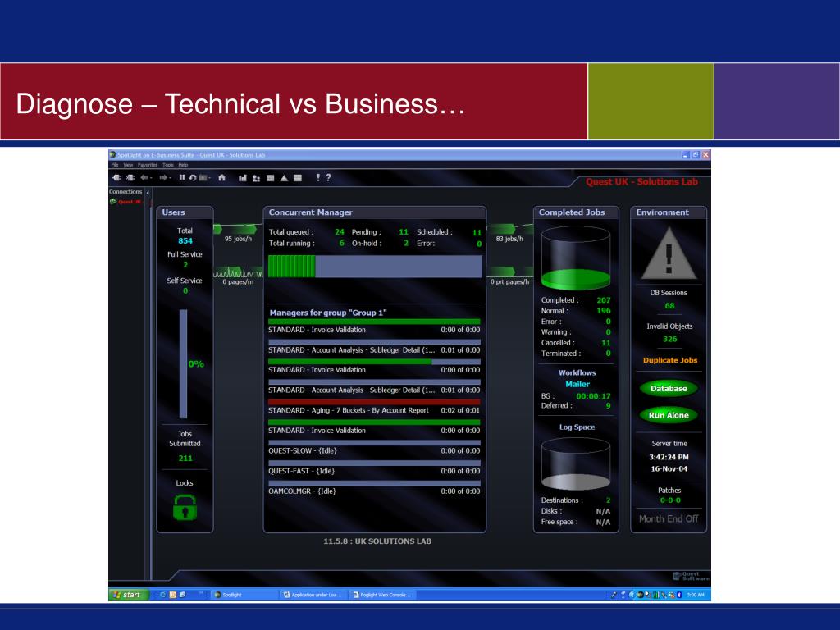Image resolution: width=840 pixels, height=630 pixels.
Task: Click the Patches value 0-0-0
Action: [x=670, y=500]
